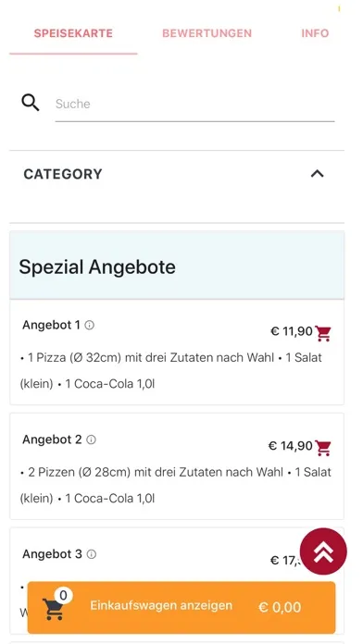Open the INFO tab
This screenshot has width=363, height=644.
(315, 33)
